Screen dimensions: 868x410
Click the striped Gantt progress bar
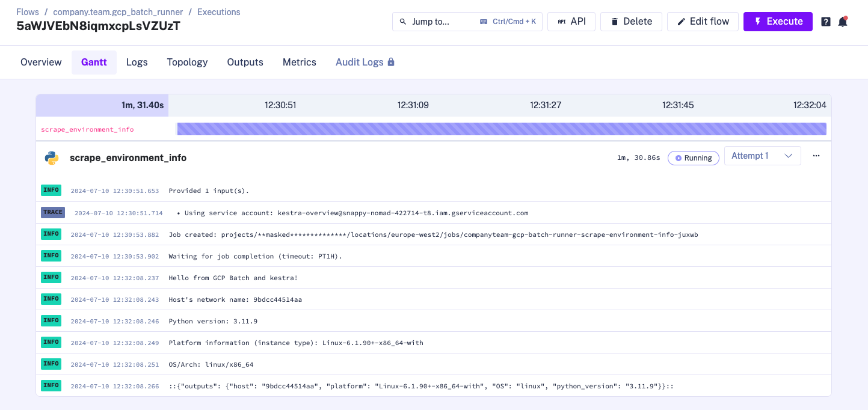point(501,129)
